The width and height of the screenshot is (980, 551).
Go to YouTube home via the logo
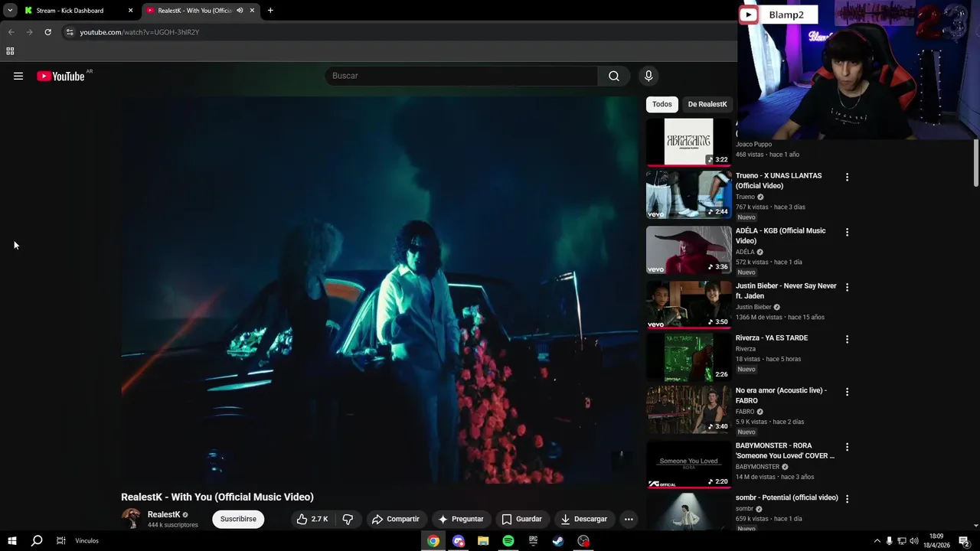click(60, 76)
